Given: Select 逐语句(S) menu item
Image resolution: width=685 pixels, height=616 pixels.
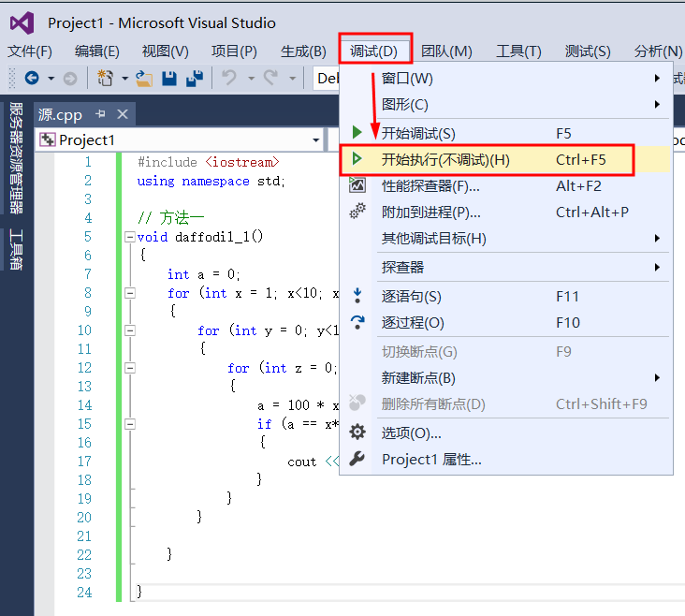Looking at the screenshot, I should click(505, 297).
